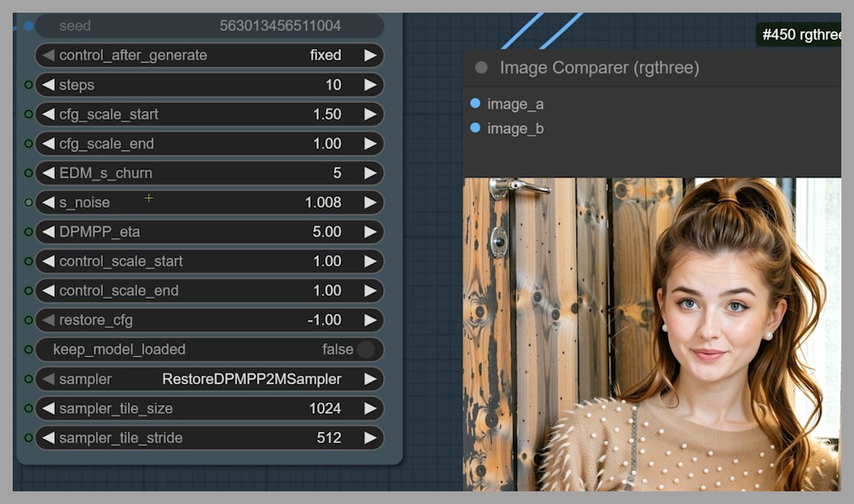Increase restore_cfg using the right arrow
Viewport: 854px width, 504px height.
point(370,320)
